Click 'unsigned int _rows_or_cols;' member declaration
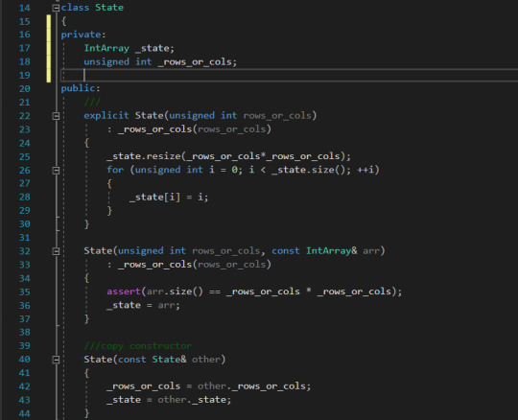The height and width of the screenshot is (420, 518). coord(160,61)
